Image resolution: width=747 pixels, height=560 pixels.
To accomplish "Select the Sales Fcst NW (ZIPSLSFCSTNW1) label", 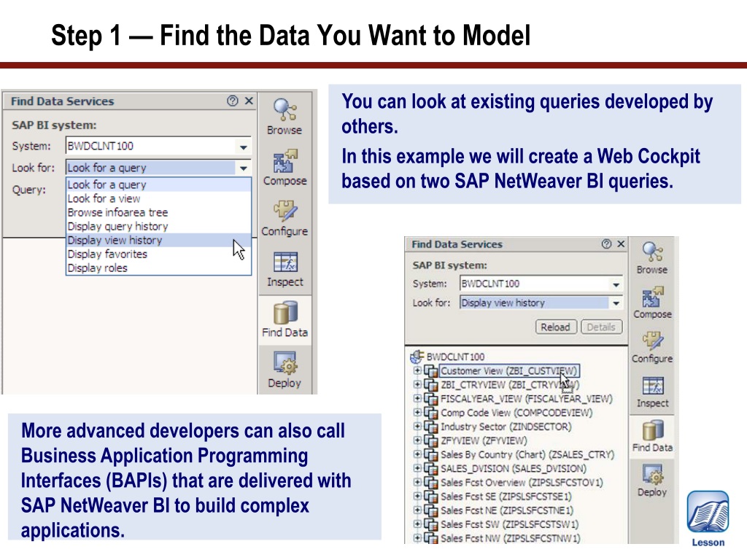I will 510,538.
